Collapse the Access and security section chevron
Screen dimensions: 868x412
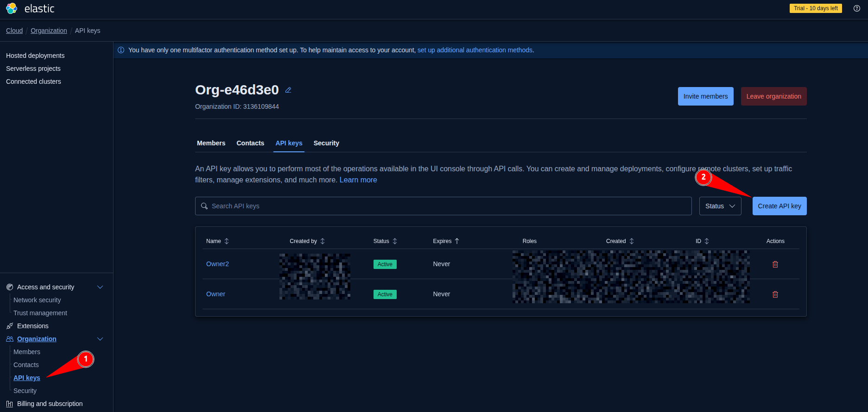[100, 287]
